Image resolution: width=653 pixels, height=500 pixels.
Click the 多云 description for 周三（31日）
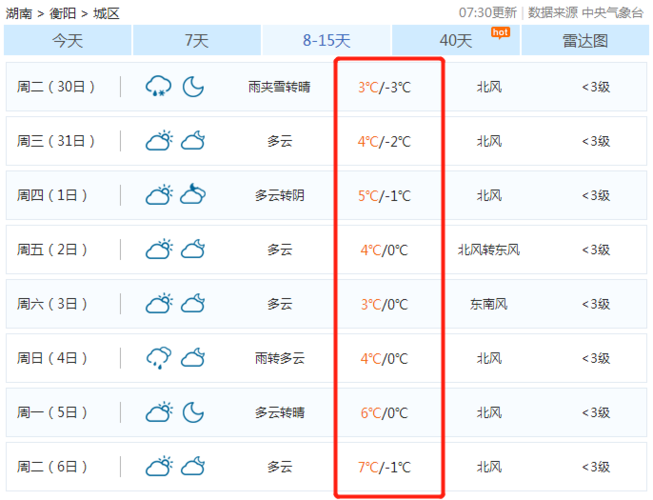click(x=280, y=141)
